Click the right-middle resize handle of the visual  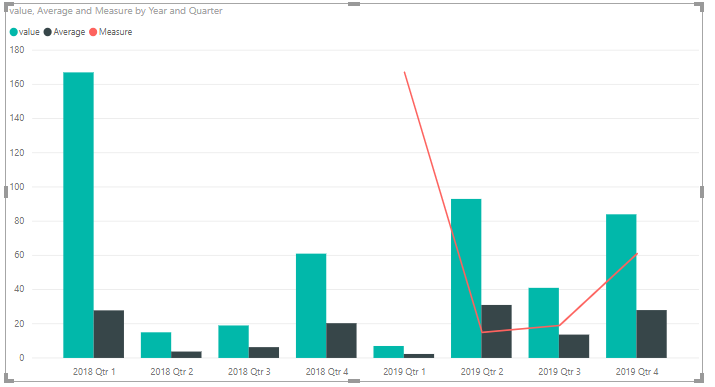[702, 192]
